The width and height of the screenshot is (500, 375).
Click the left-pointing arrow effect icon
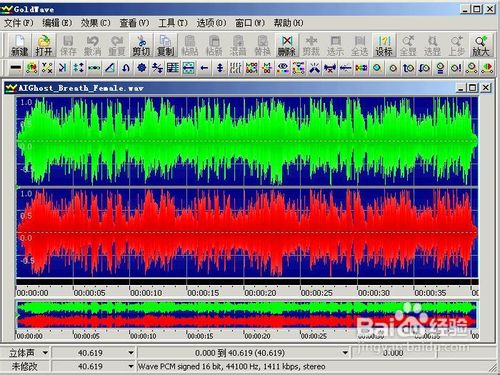coord(204,68)
